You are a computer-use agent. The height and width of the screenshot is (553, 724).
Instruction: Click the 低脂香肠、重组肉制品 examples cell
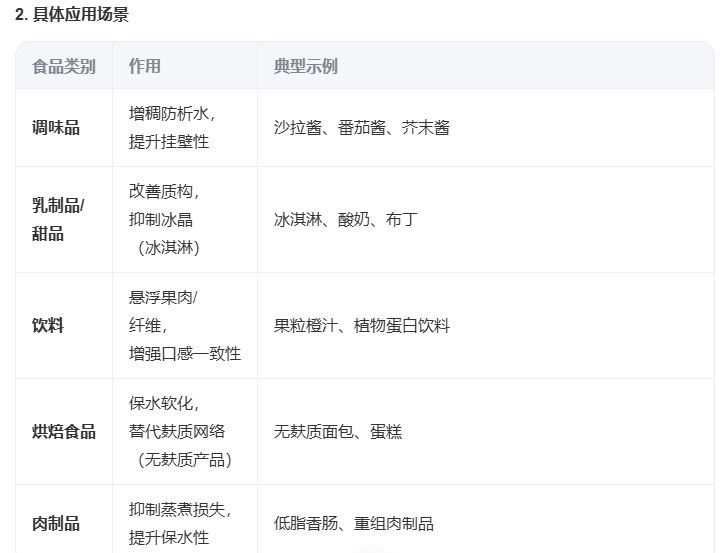click(x=354, y=524)
